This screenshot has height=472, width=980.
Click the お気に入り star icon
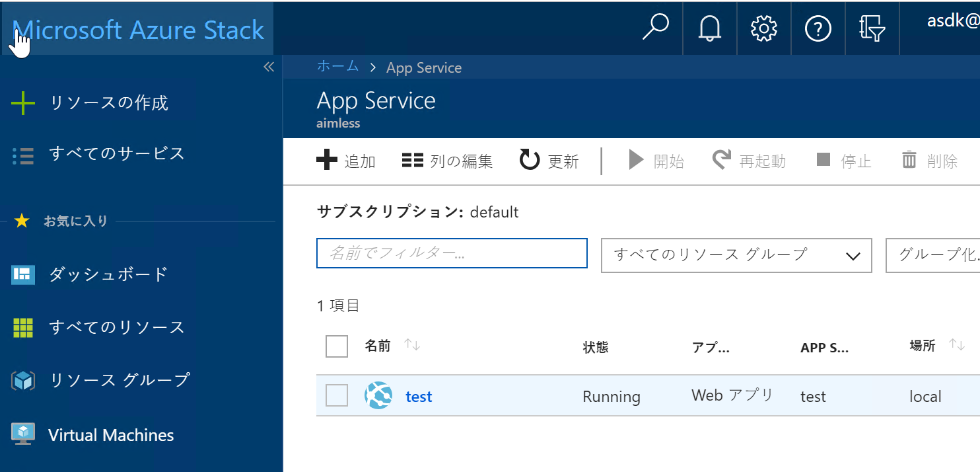point(22,221)
